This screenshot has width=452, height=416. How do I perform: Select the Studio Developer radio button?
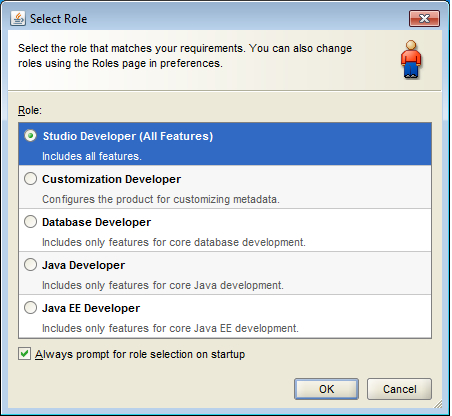(x=30, y=136)
